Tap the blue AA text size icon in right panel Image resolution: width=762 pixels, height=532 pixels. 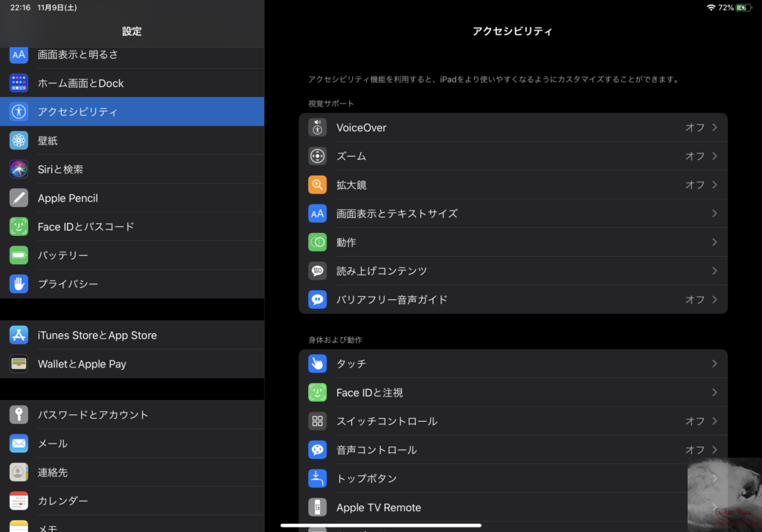pyautogui.click(x=317, y=214)
